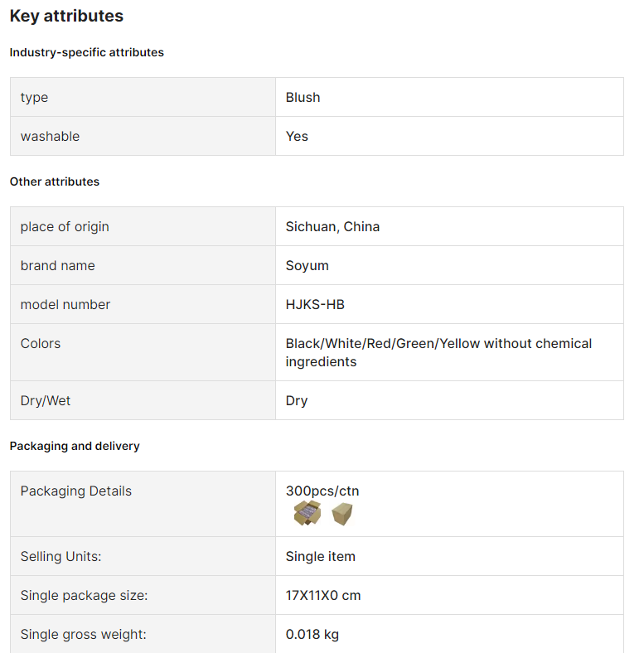Select the Key attributes heading
The height and width of the screenshot is (653, 644).
click(x=66, y=16)
